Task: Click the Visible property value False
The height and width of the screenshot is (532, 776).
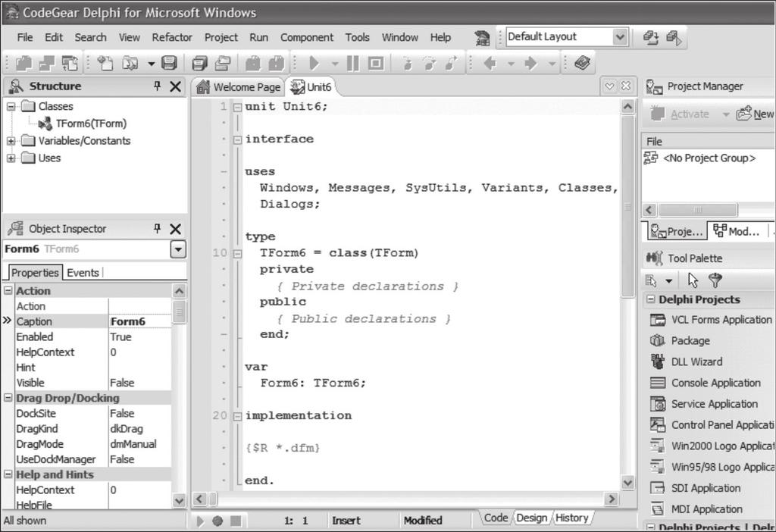Action: click(x=140, y=383)
